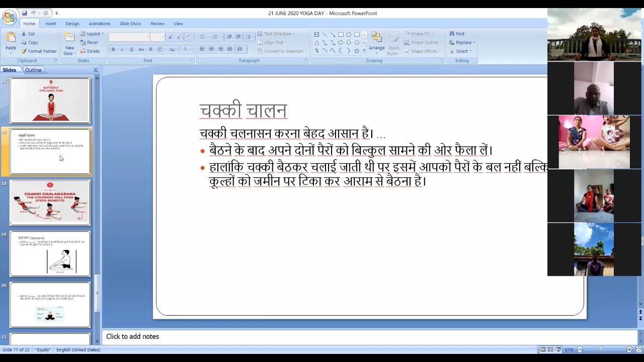Switch to the Outline pane tab
644x362 pixels.
coord(33,70)
